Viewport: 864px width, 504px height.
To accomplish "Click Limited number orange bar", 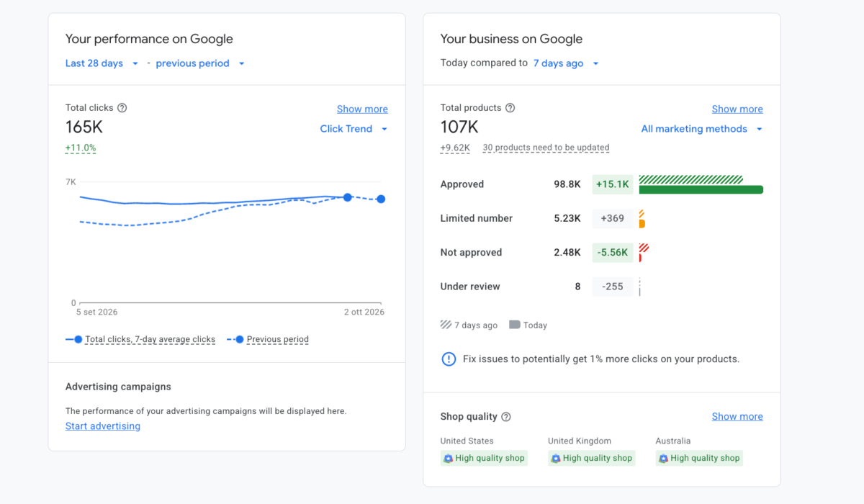I will pyautogui.click(x=642, y=224).
